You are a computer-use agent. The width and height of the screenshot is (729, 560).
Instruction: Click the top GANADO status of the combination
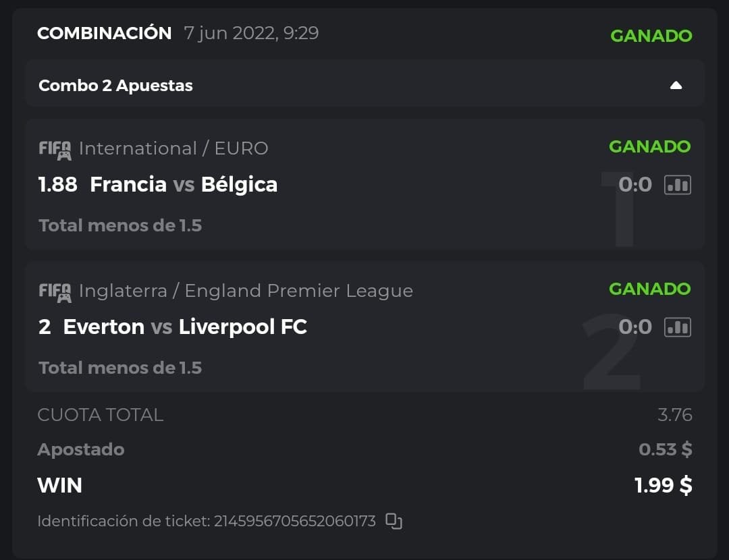(x=651, y=36)
